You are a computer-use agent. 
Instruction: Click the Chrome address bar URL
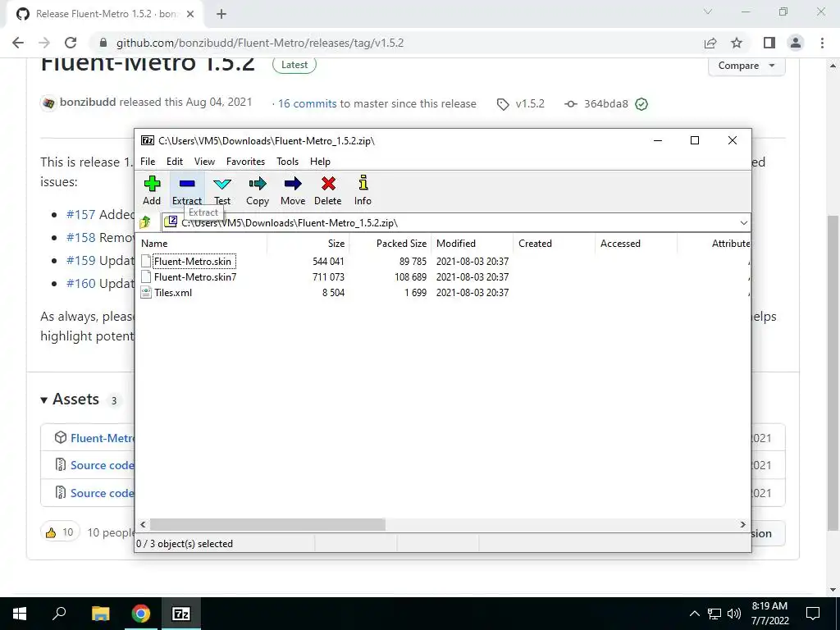coord(260,43)
